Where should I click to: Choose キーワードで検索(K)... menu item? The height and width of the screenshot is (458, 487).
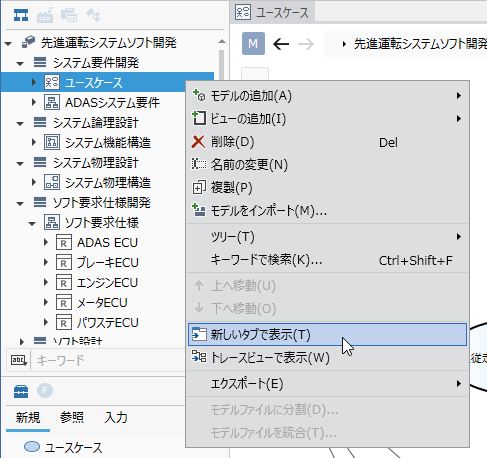coord(327,260)
